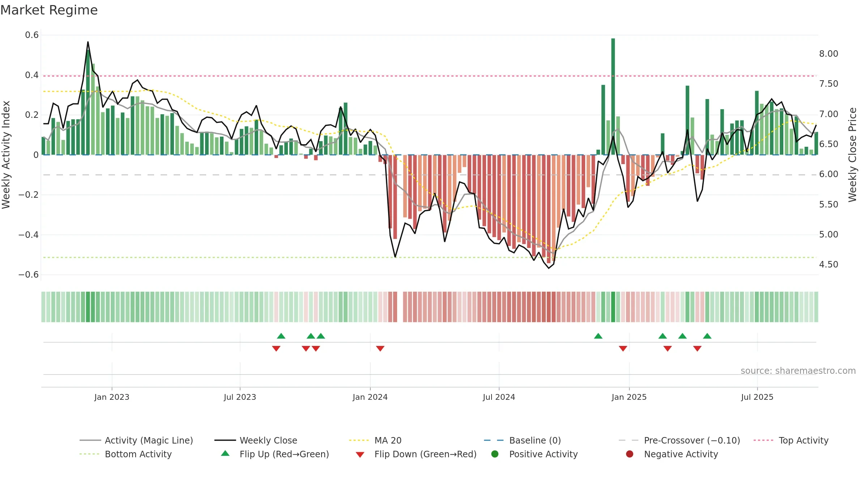Click the 7.50 price axis tick
The height and width of the screenshot is (488, 868).
click(829, 84)
